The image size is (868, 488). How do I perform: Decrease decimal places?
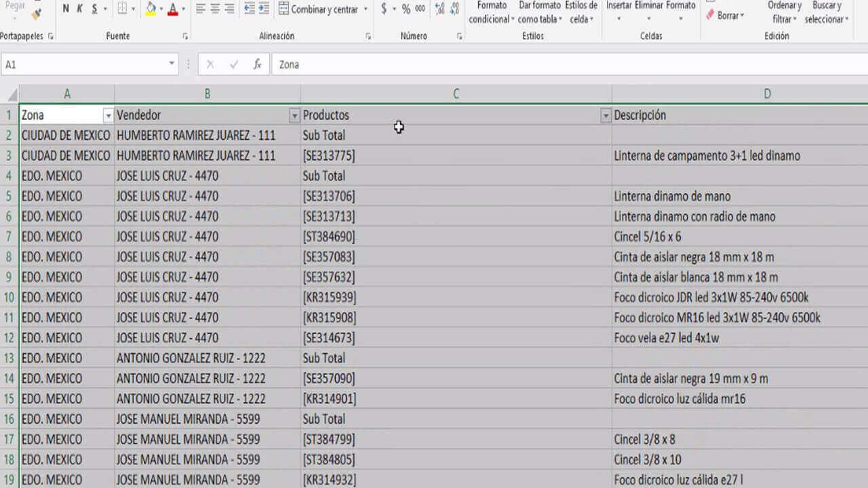point(454,9)
